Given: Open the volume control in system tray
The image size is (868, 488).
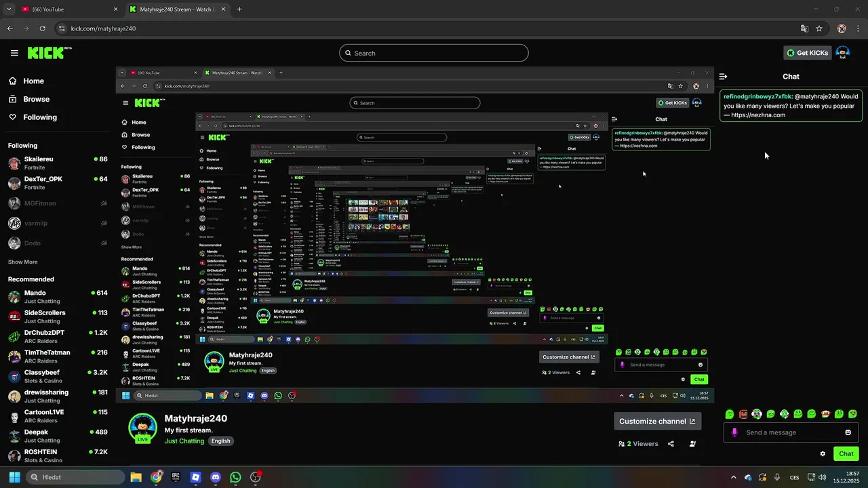Looking at the screenshot, I should pos(822,477).
